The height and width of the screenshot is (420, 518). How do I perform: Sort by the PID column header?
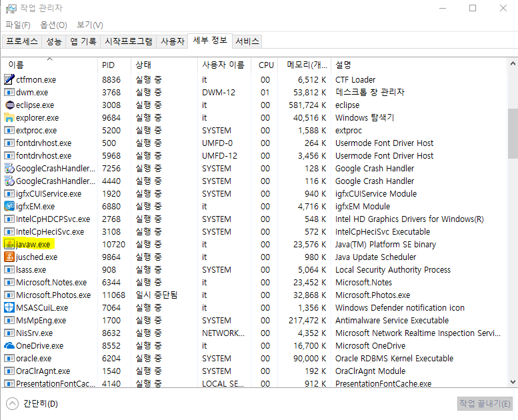tap(114, 65)
